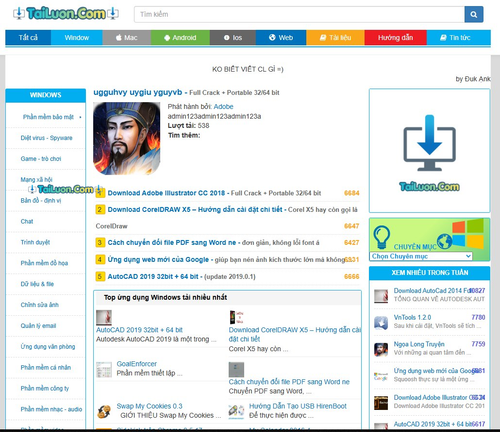Open the Tài liệu tab
The width and height of the screenshot is (500, 432).
coord(335,37)
